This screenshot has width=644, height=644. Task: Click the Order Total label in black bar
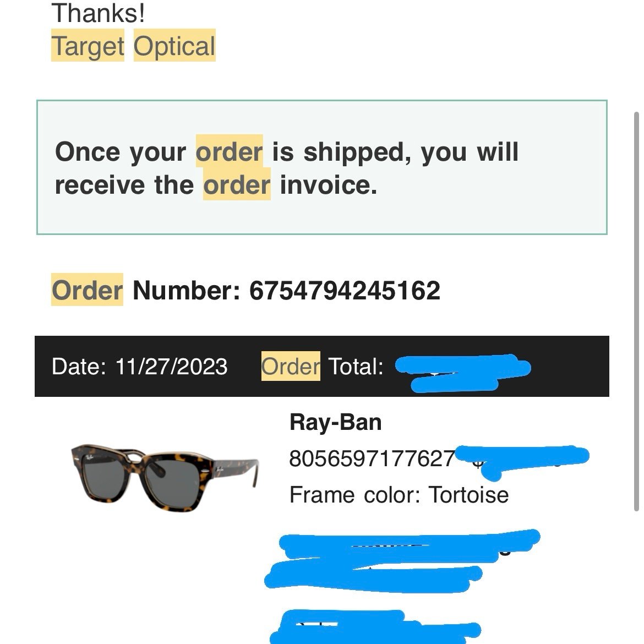pyautogui.click(x=323, y=366)
